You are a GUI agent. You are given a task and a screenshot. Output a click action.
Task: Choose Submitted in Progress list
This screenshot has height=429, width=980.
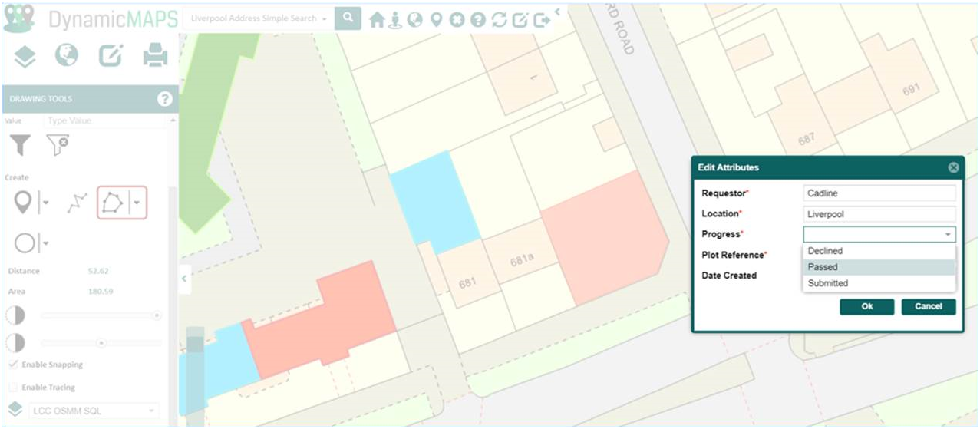point(879,283)
